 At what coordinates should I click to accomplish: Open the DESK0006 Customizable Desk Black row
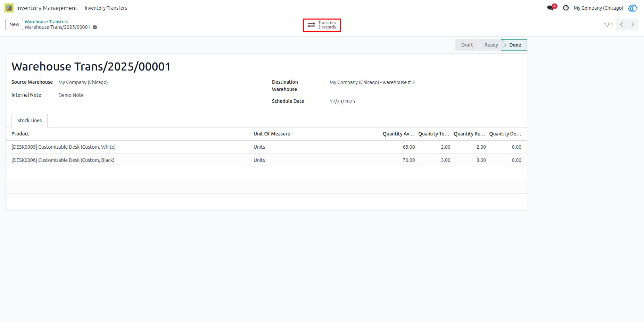click(266, 160)
